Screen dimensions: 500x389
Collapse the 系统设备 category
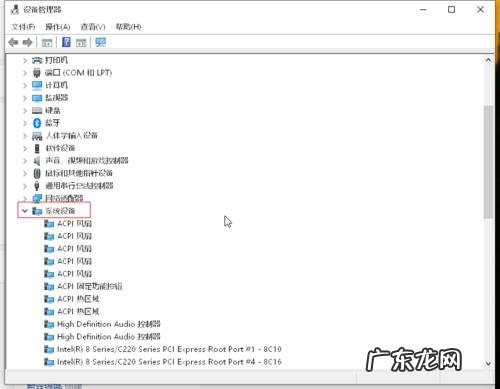click(x=25, y=211)
